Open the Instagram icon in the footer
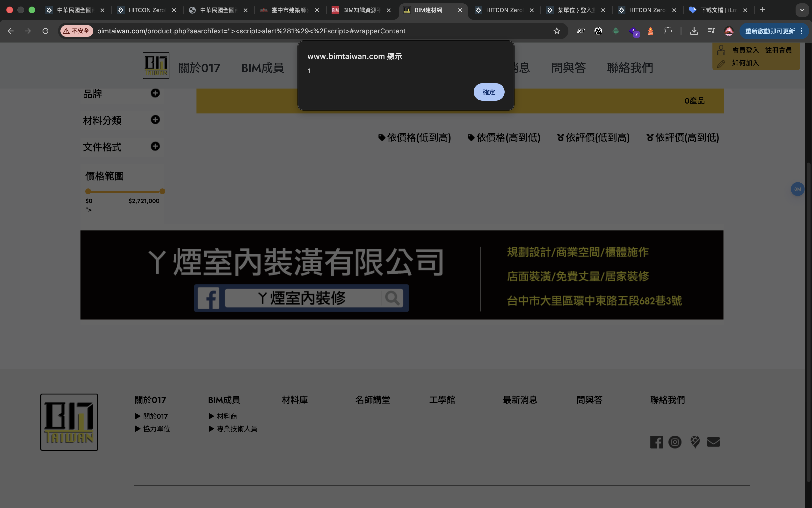The image size is (812, 508). [675, 442]
